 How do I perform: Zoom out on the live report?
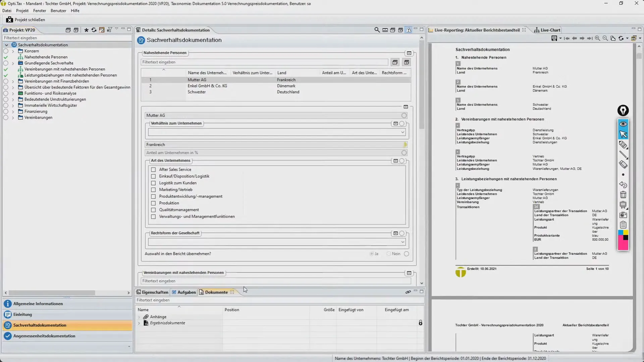coord(605,38)
